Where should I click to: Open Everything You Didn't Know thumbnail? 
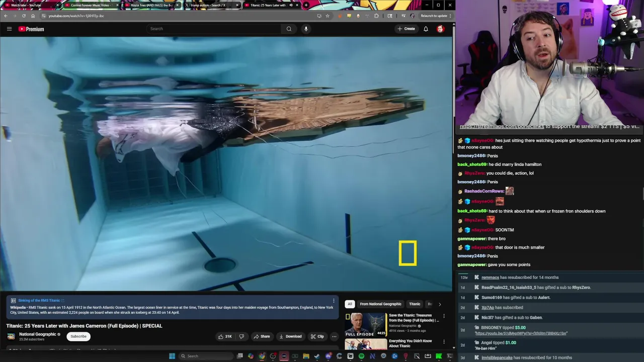[x=366, y=344]
